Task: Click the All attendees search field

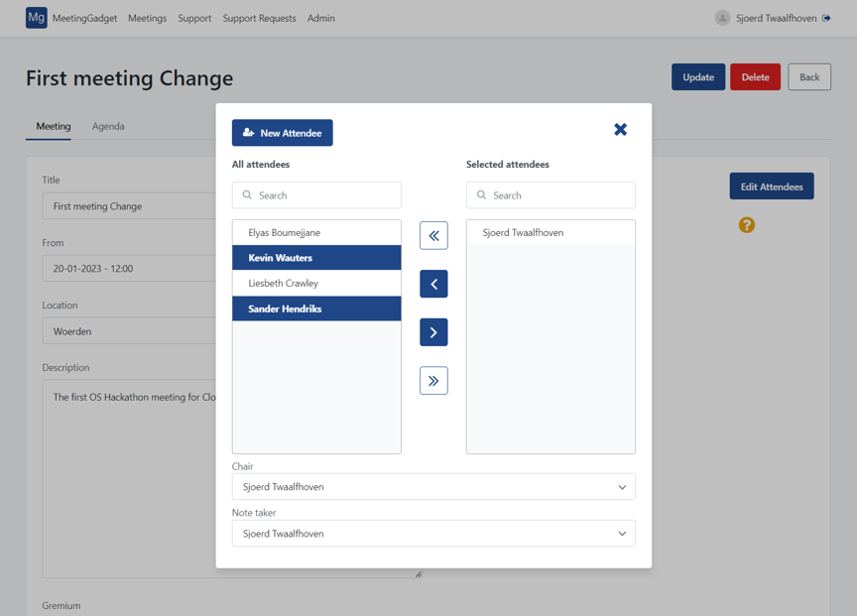Action: point(316,195)
